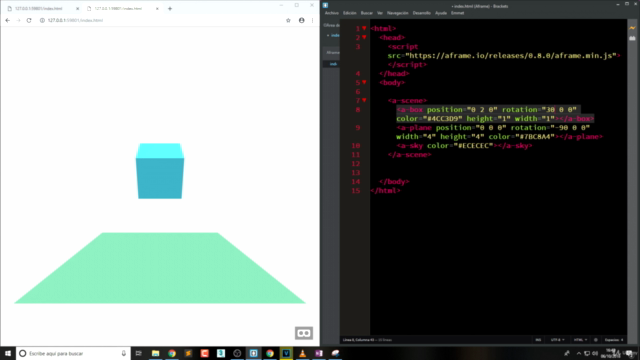Show hidden system tray icons
The width and height of the screenshot is (640, 360).
tap(578, 353)
